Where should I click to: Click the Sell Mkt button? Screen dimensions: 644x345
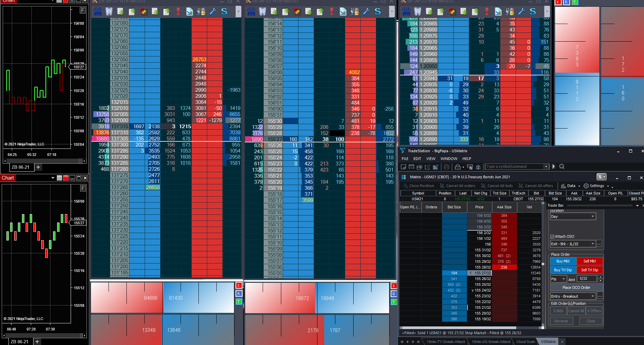point(590,261)
